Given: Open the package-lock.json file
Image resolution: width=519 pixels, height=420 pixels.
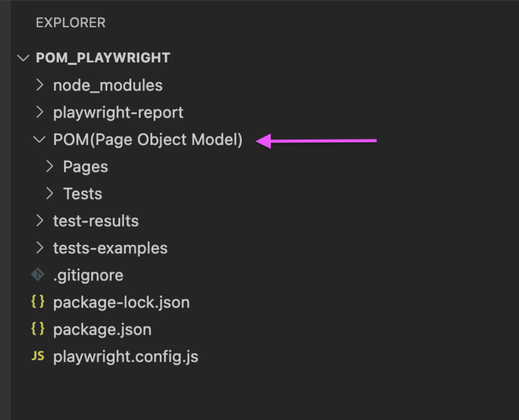Looking at the screenshot, I should coord(121,302).
